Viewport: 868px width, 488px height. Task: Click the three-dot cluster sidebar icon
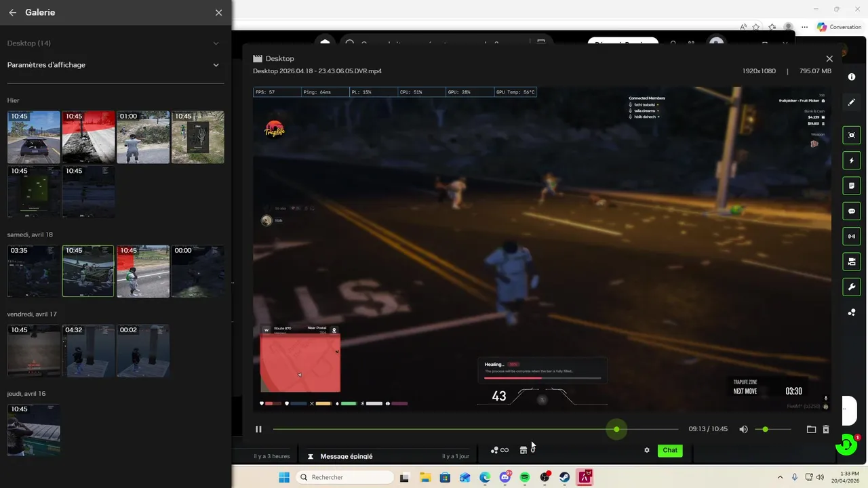point(852,312)
